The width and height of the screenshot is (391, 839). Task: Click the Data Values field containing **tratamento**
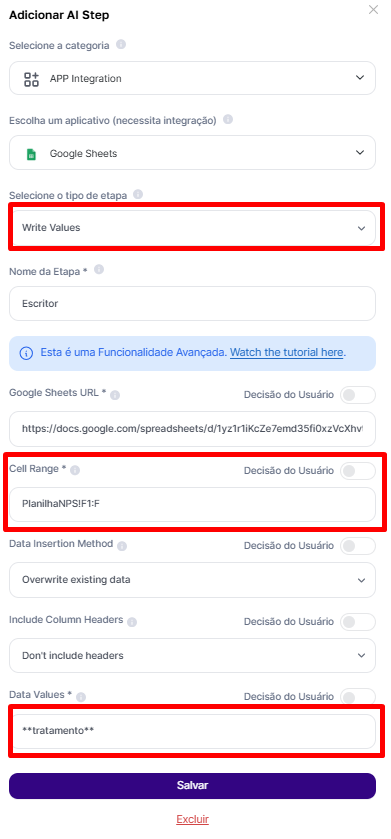[192, 731]
